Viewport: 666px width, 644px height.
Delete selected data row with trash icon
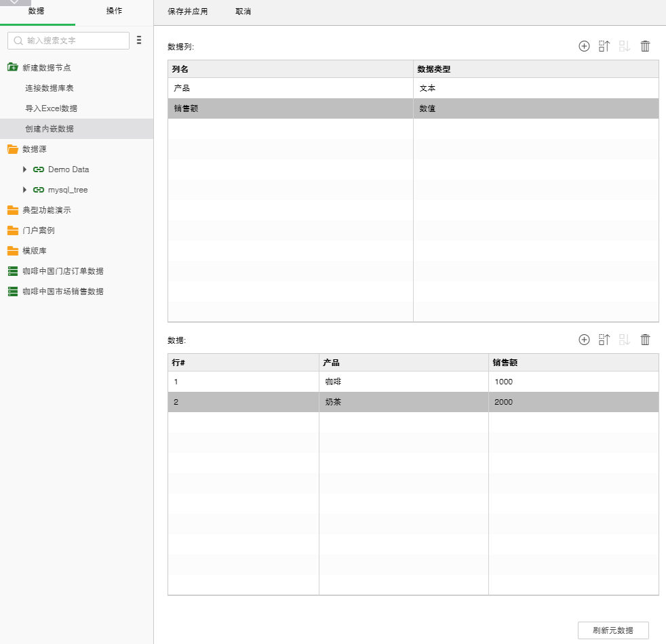click(645, 340)
